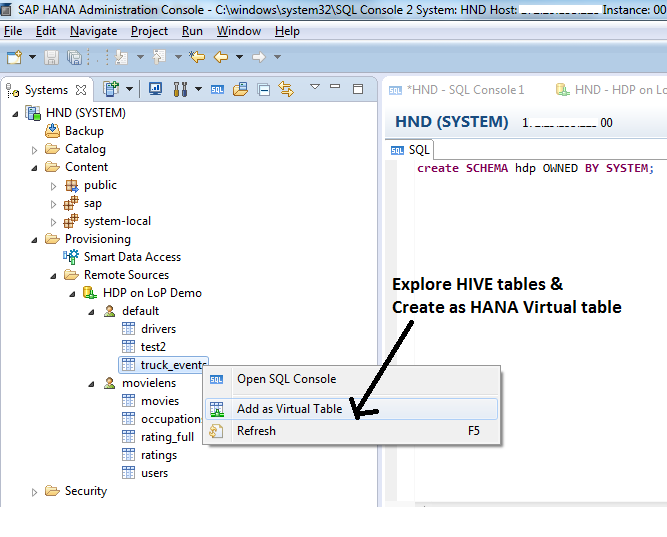Click the Add System icon in Systems panel
The height and width of the screenshot is (537, 667).
pos(111,89)
